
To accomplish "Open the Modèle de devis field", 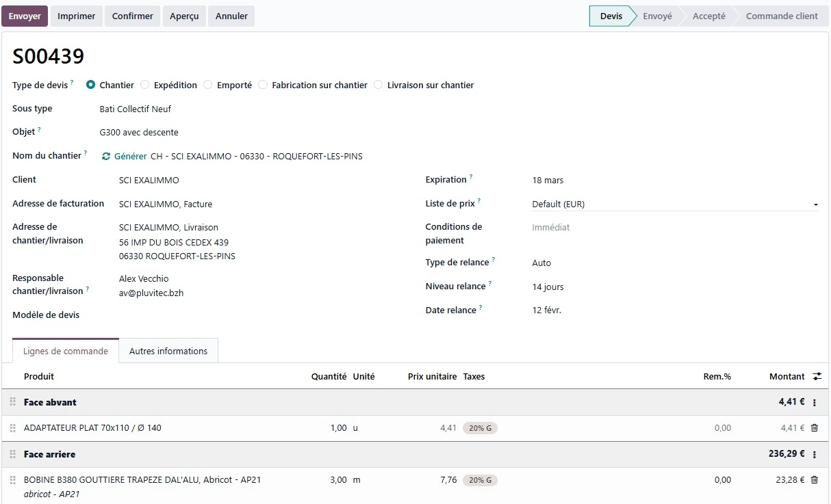I will (171, 315).
